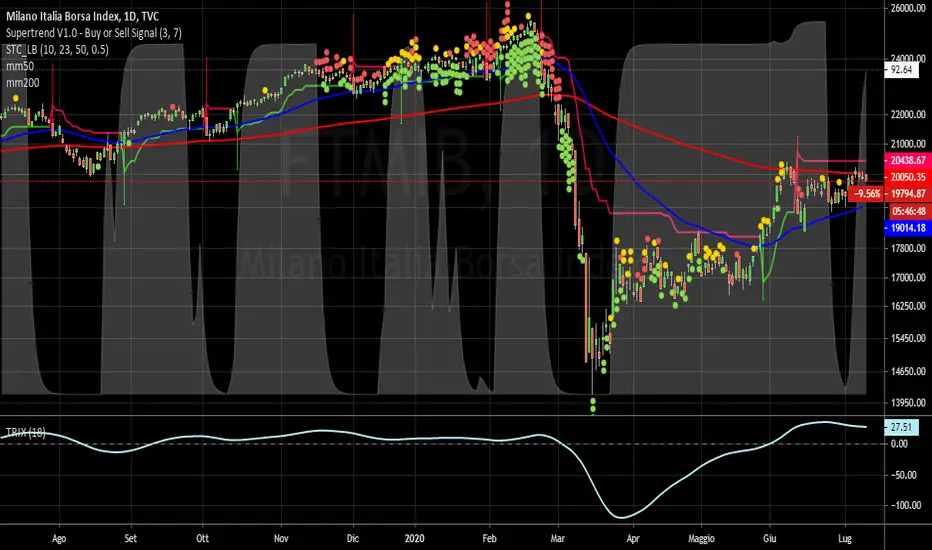Click the Milano Italia Borsa Index title
The height and width of the screenshot is (550, 932).
pyautogui.click(x=75, y=11)
